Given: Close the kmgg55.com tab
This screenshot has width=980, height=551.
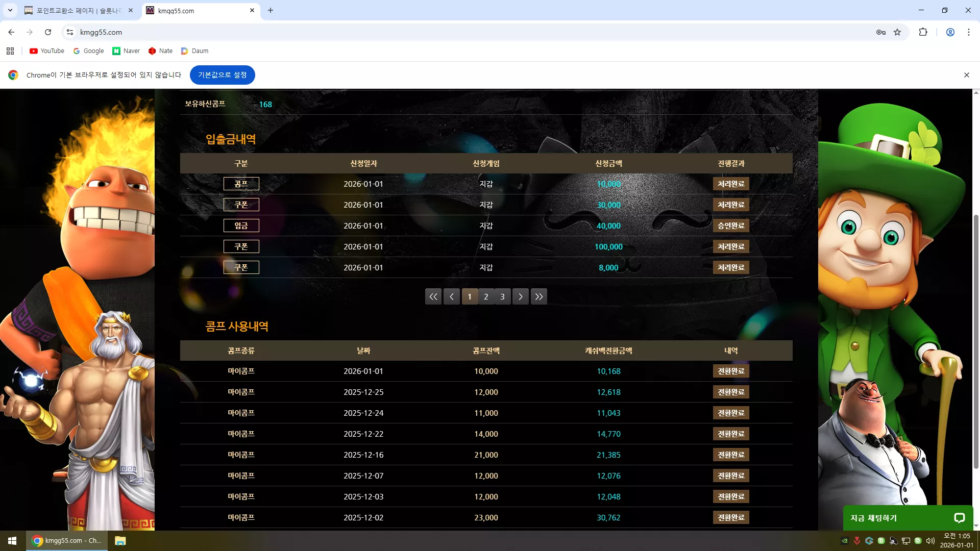Looking at the screenshot, I should (x=252, y=10).
